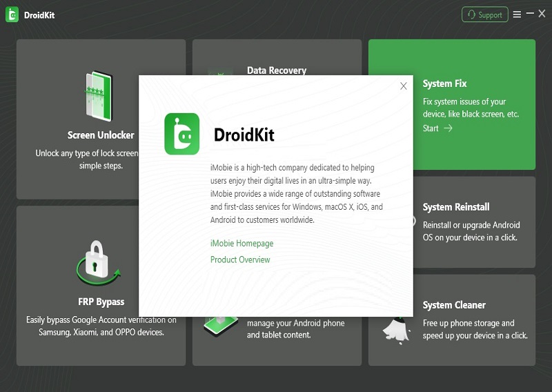
Task: Open the Support button
Action: [485, 14]
